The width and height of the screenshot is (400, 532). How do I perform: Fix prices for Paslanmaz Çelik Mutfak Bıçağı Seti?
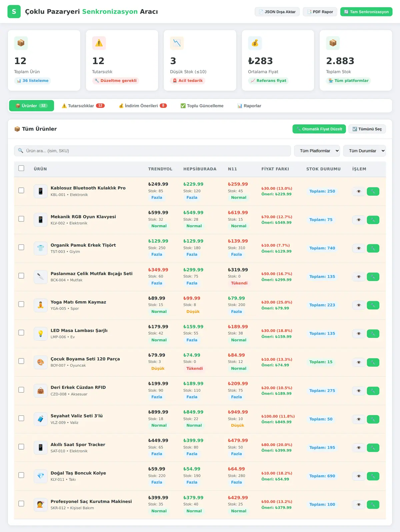click(x=373, y=277)
